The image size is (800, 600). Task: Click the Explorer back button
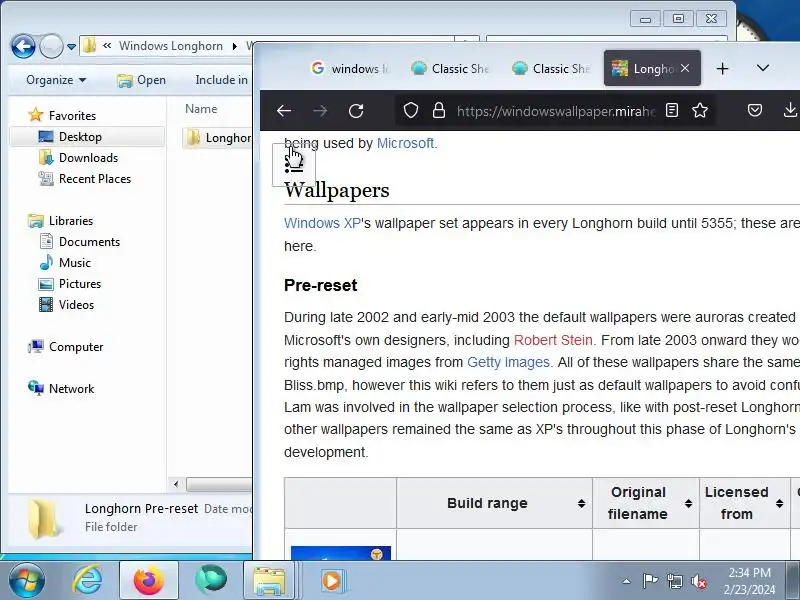[23, 46]
